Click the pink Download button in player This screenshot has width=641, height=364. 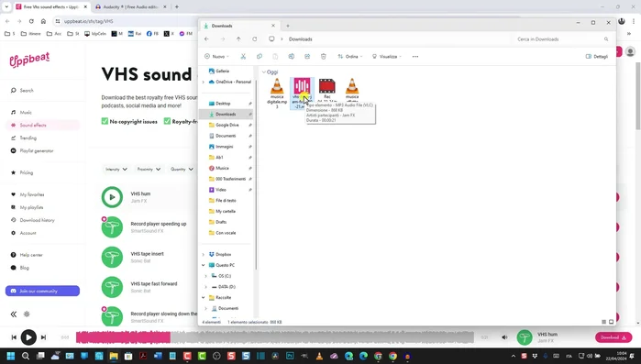(613, 337)
